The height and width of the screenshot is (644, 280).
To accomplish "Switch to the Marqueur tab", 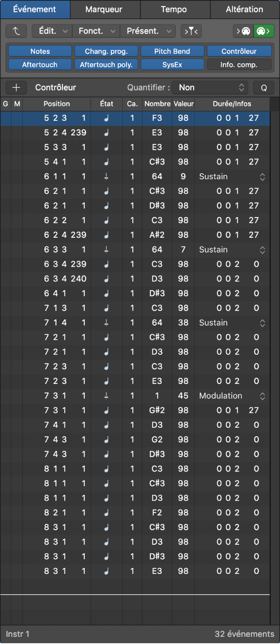I will [105, 9].
